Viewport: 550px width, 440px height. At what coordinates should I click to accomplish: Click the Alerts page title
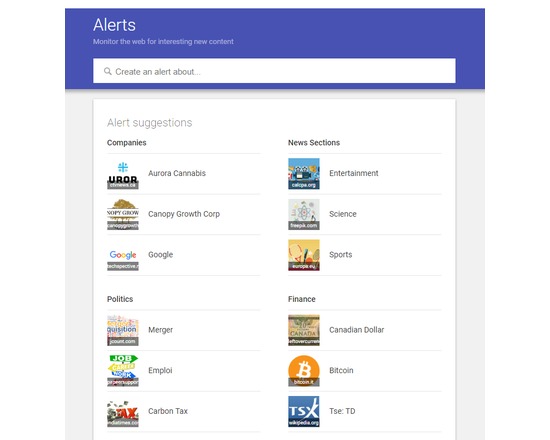click(x=114, y=25)
